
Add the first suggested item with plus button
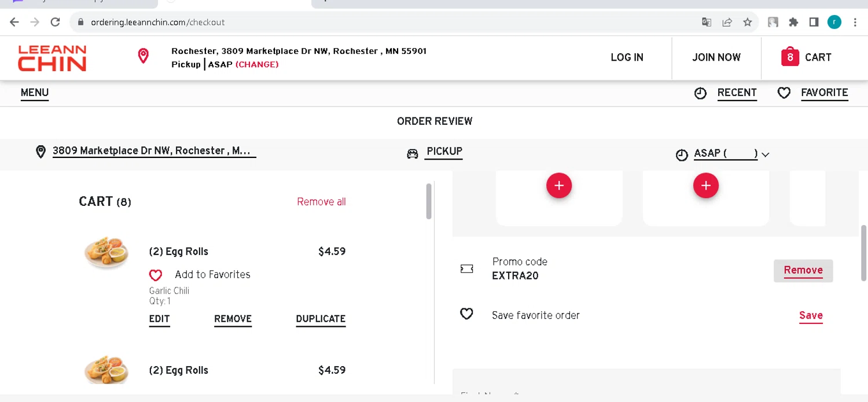click(x=559, y=186)
